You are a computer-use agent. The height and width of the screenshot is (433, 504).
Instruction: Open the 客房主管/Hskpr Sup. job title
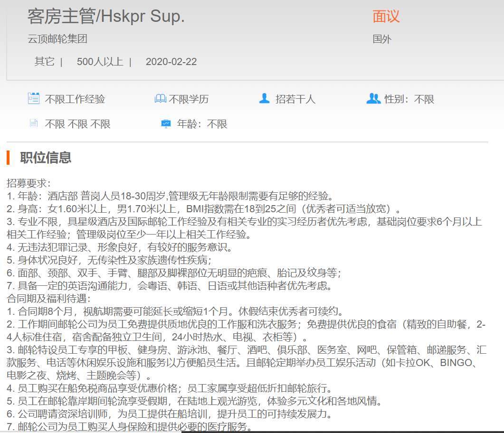pyautogui.click(x=106, y=17)
